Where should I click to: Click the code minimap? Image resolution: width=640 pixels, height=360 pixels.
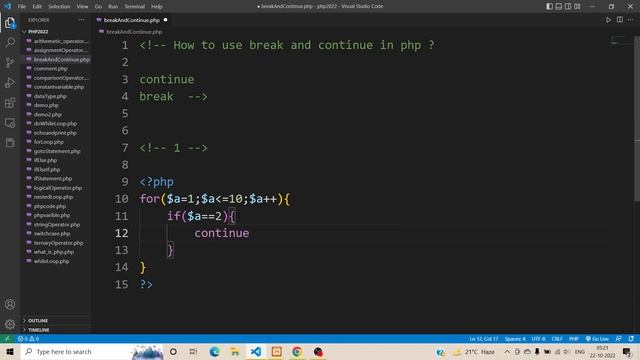[620, 41]
